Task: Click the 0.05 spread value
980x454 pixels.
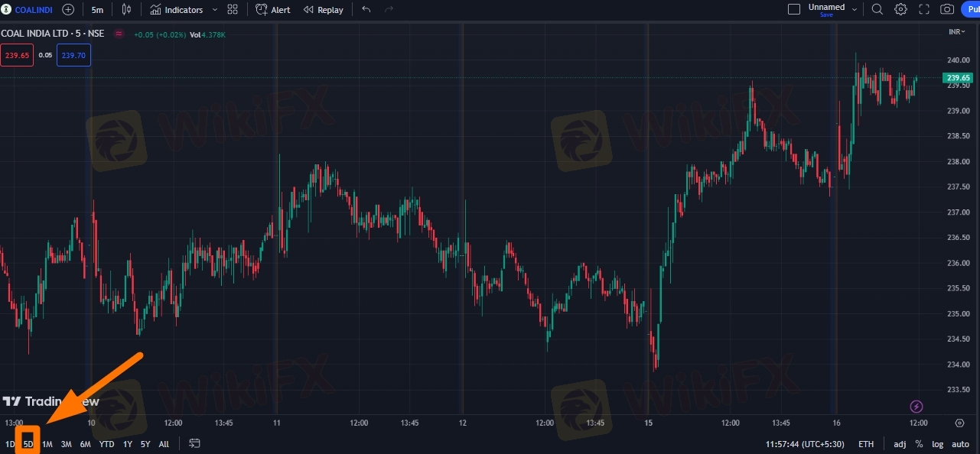Action: (x=45, y=55)
